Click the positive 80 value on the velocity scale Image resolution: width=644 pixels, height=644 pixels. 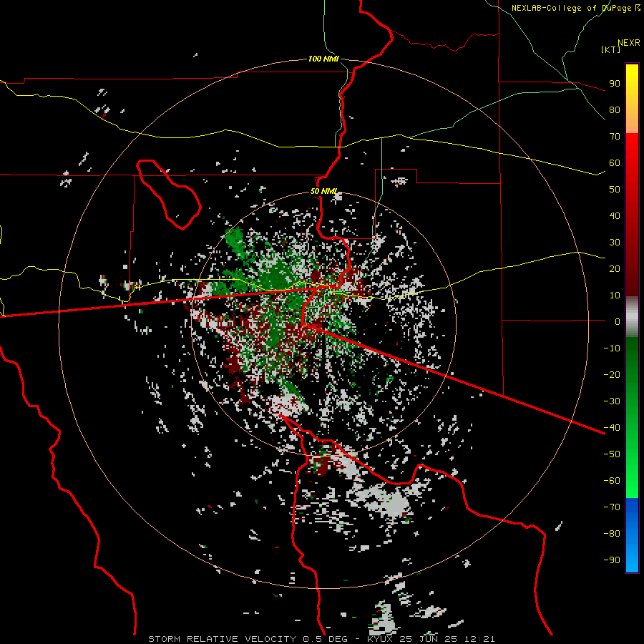click(615, 110)
